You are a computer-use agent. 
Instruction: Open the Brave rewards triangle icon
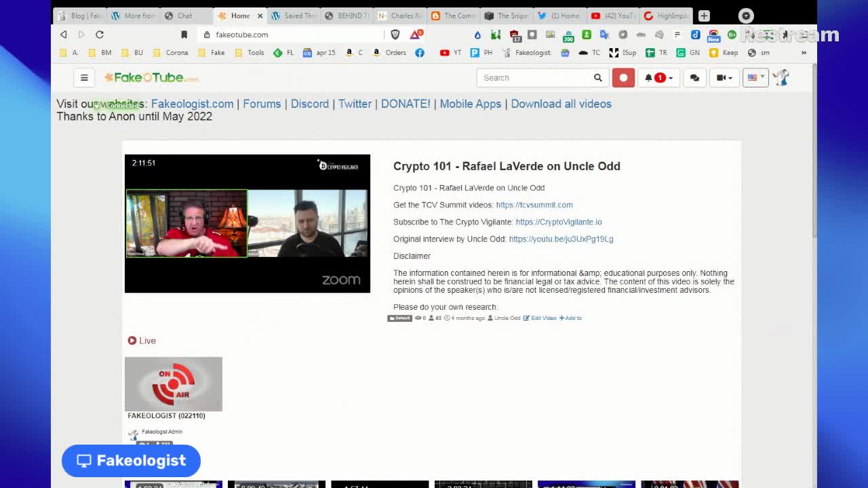[x=415, y=34]
